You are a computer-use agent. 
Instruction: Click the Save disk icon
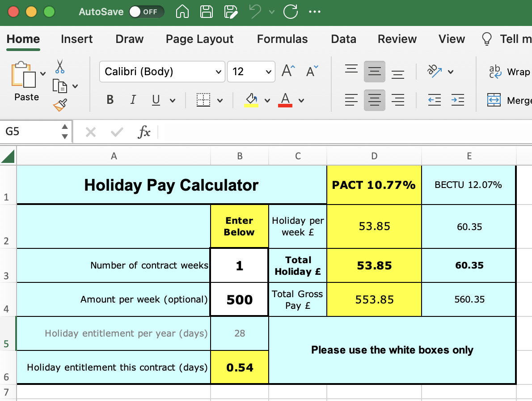[x=206, y=12]
